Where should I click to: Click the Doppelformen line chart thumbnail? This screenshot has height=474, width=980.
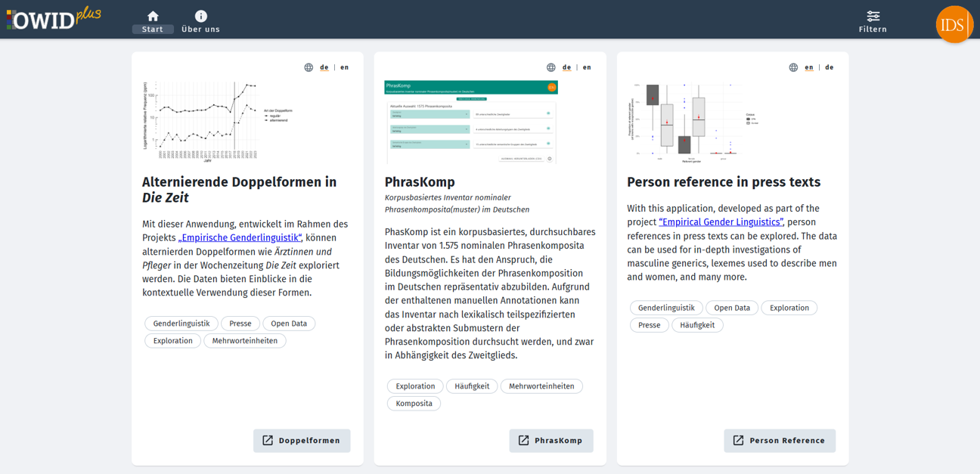click(200, 121)
